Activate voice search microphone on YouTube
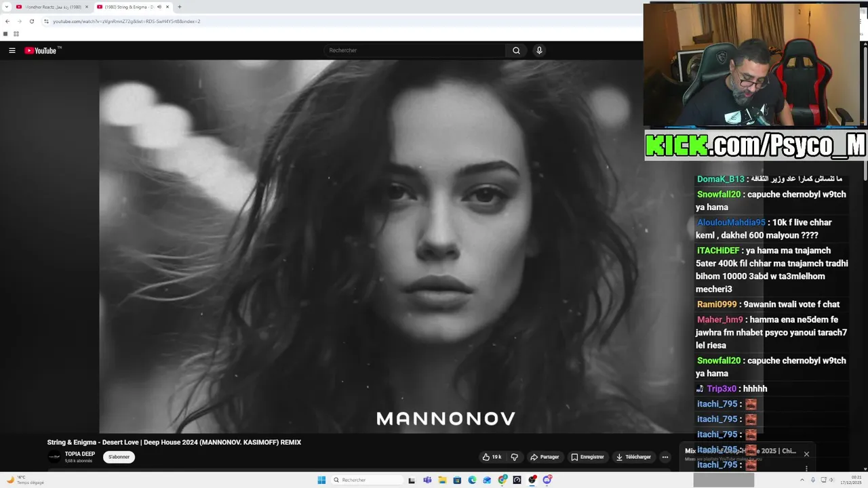The height and width of the screenshot is (488, 868). tap(539, 50)
